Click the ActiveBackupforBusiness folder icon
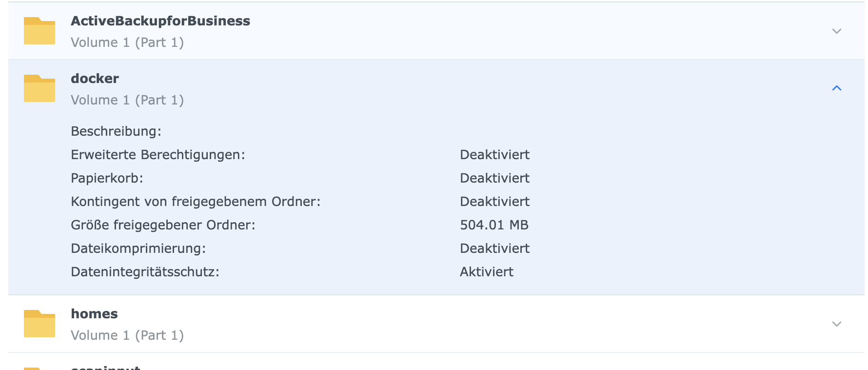 (39, 31)
